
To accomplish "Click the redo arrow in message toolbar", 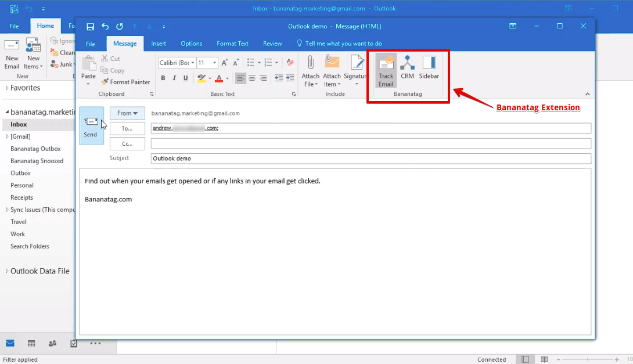I will pyautogui.click(x=120, y=27).
